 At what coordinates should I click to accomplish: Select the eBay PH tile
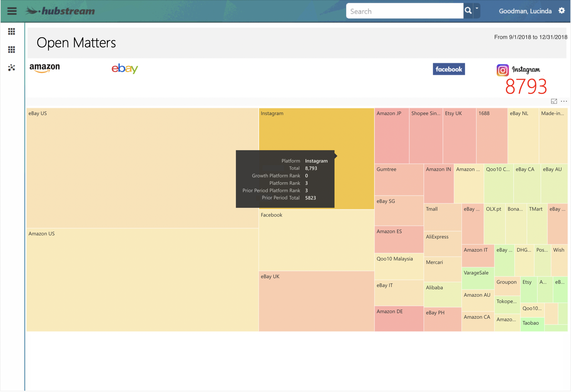(x=443, y=319)
